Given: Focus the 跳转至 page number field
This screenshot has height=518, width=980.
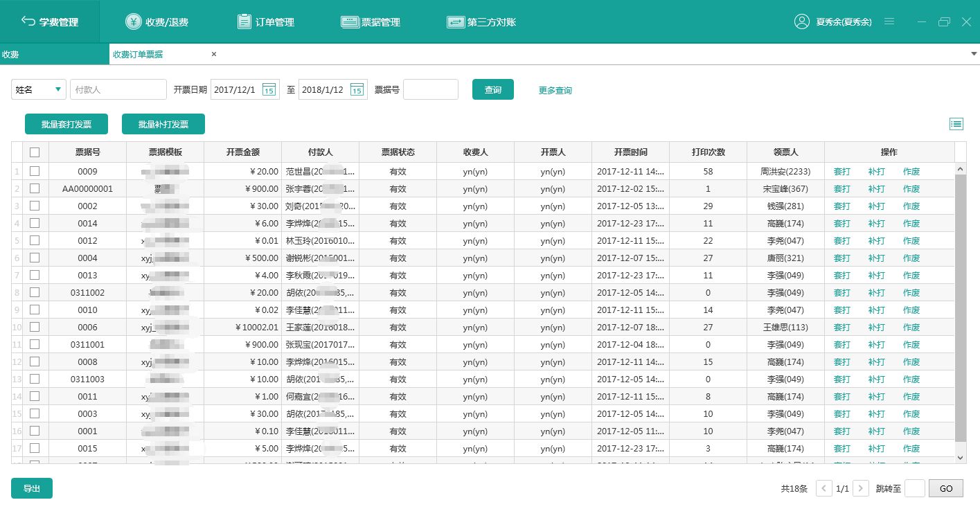Looking at the screenshot, I should (915, 488).
